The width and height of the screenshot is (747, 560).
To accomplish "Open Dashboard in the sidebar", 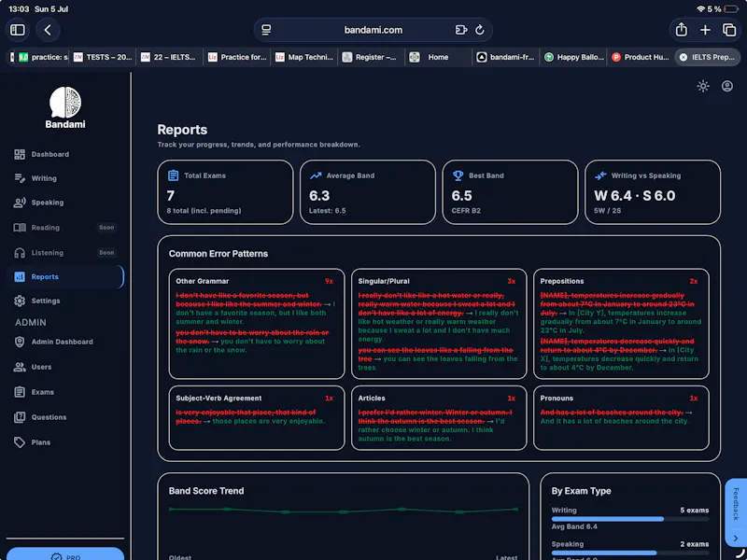I will (65, 154).
